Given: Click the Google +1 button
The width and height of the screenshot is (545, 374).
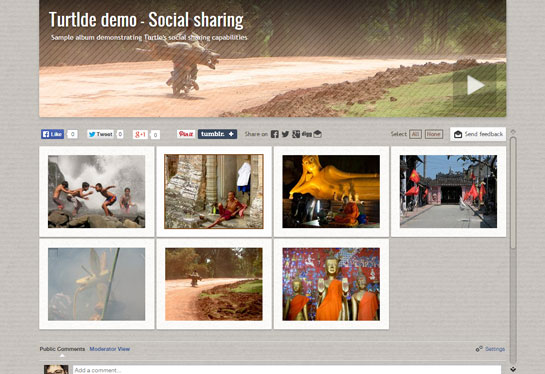Looking at the screenshot, I should (140, 135).
